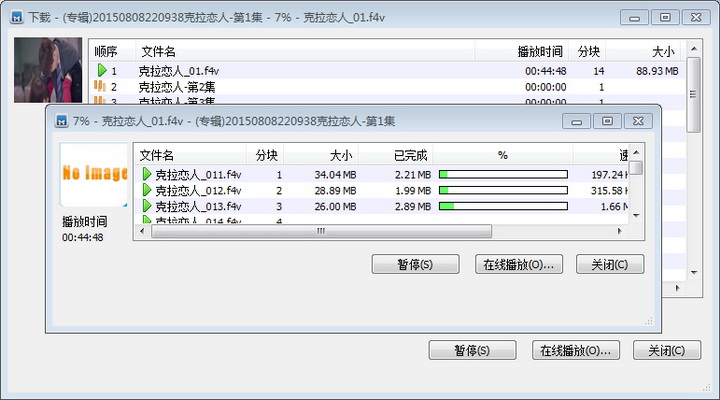Close front window with title bar X
Image resolution: width=720 pixels, height=400 pixels.
coord(638,121)
